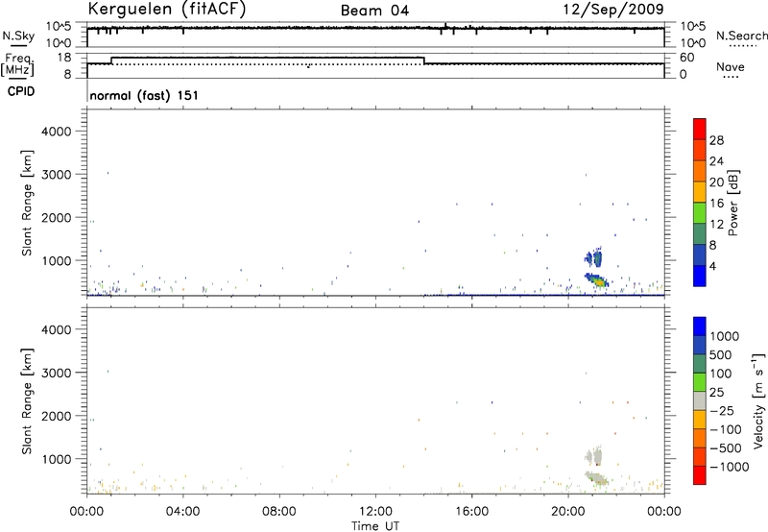Click the power panel 'Slant Range [km]' title

(27, 203)
